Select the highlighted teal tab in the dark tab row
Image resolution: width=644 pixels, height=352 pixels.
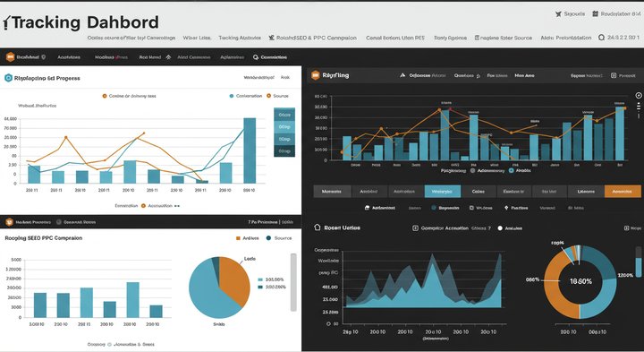tap(443, 191)
